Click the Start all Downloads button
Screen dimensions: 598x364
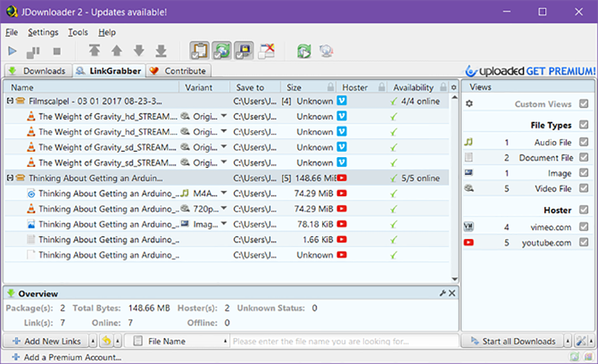coord(512,341)
